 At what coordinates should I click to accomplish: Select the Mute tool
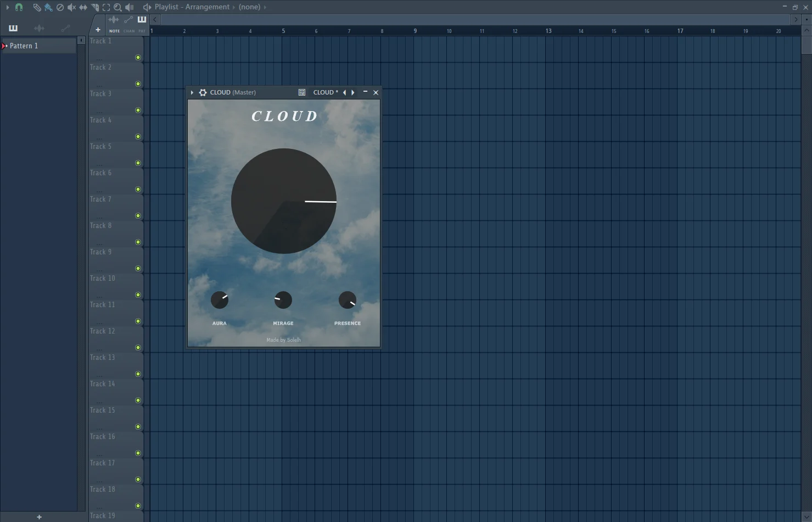pos(71,7)
